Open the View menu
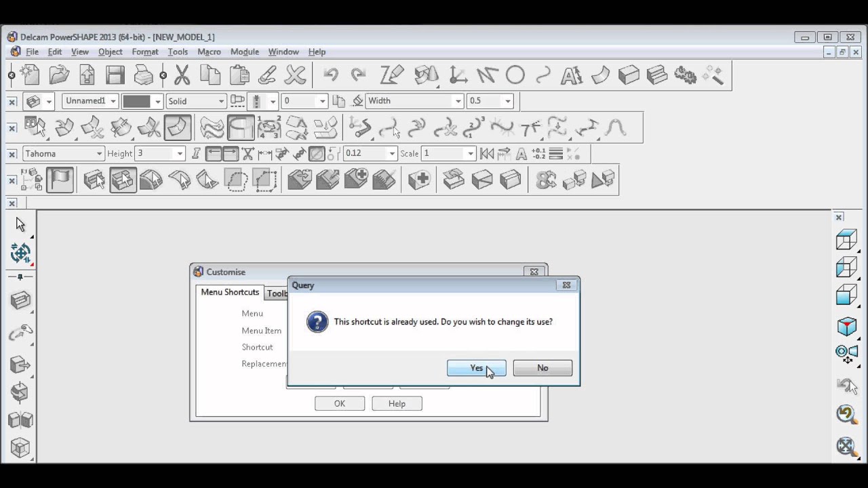 [80, 52]
